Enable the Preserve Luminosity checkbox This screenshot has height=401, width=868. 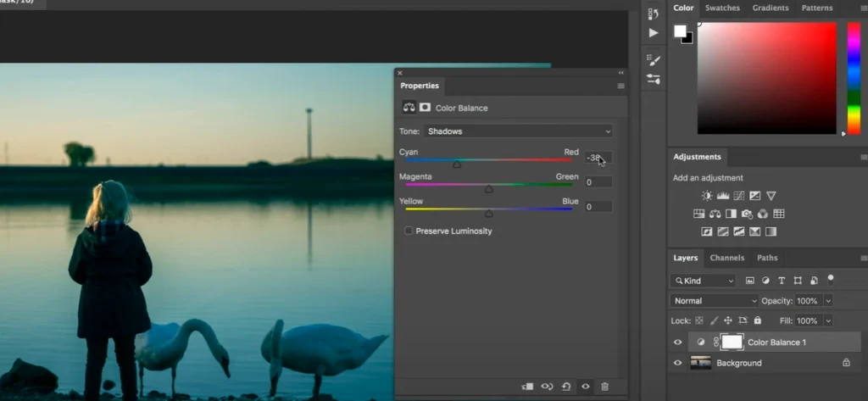pyautogui.click(x=409, y=231)
